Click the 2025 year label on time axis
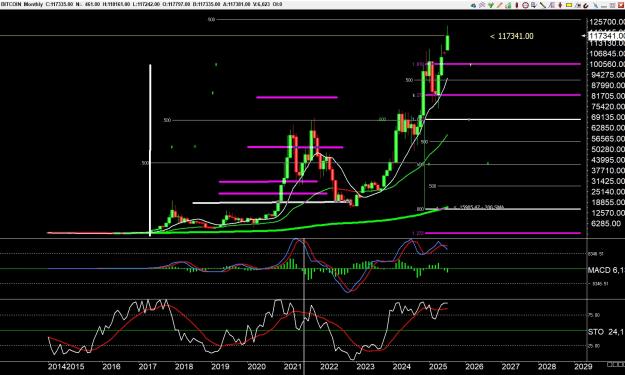This screenshot has width=625, height=375. pos(438,367)
